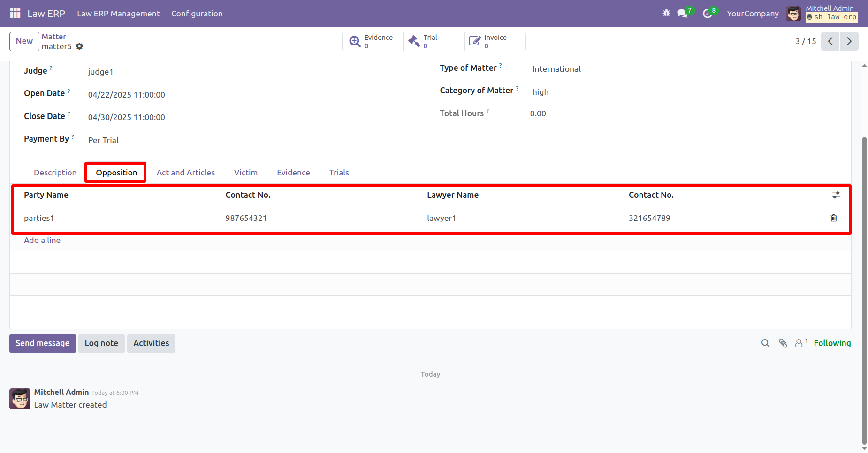This screenshot has height=453, width=868.
Task: Click Activities button
Action: [x=151, y=343]
